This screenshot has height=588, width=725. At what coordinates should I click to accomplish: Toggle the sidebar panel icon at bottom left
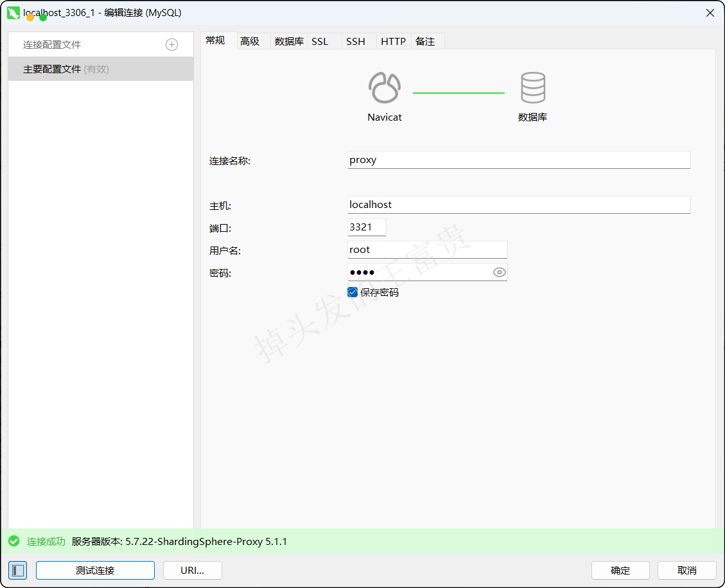17,571
